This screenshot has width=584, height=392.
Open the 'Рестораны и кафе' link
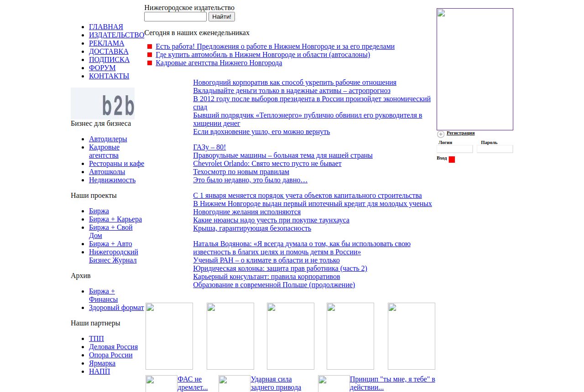click(116, 164)
